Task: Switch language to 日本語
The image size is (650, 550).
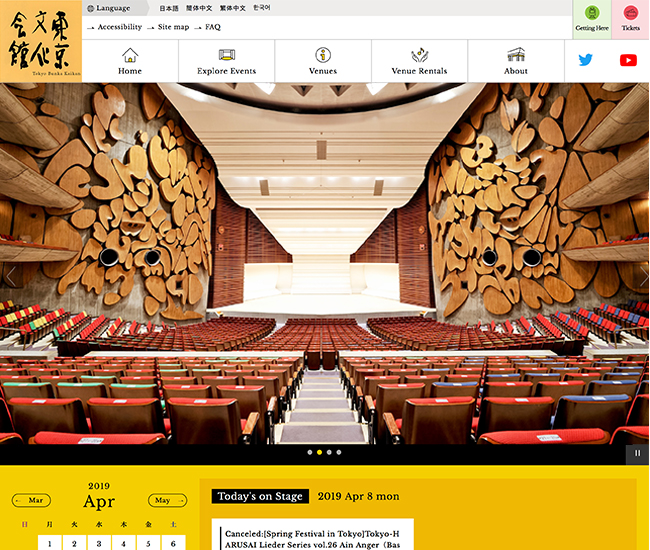Action: click(x=169, y=8)
